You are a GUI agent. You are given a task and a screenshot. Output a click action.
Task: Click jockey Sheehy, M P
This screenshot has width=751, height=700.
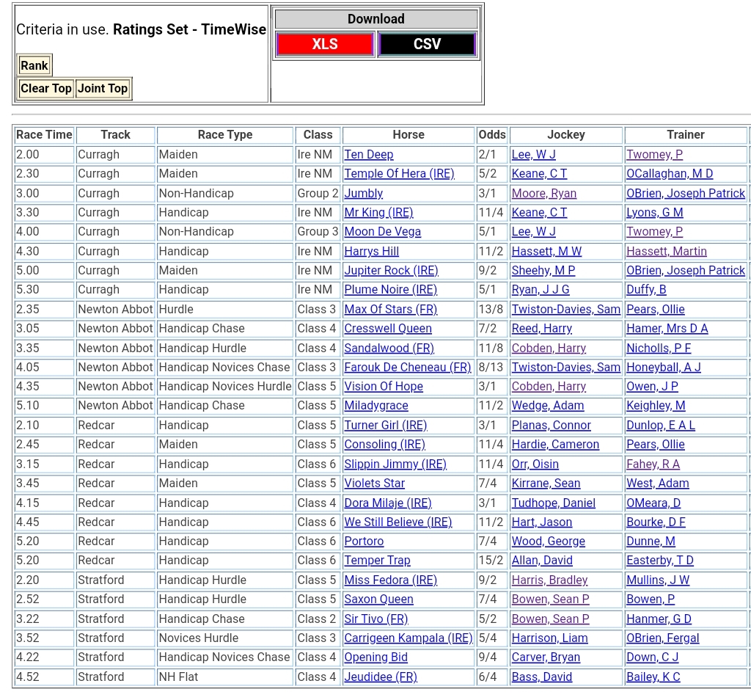click(543, 271)
